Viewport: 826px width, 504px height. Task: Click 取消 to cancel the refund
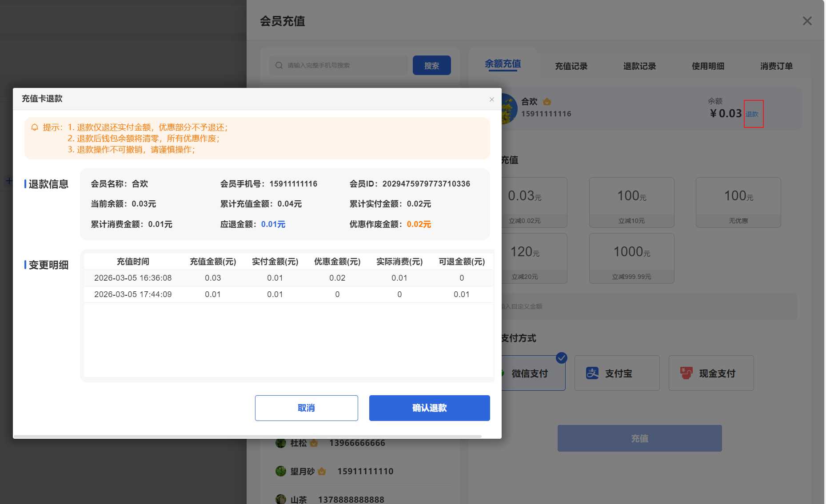click(x=306, y=408)
